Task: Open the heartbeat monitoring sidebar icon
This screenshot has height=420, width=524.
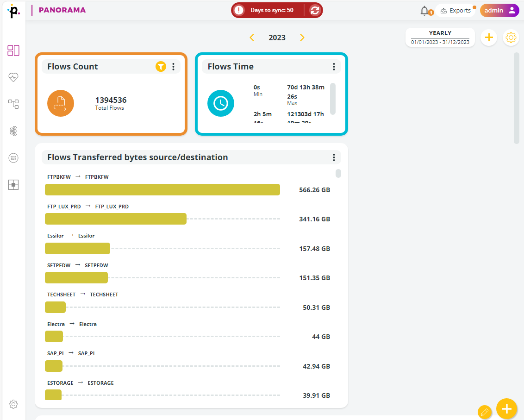Action: (x=13, y=77)
